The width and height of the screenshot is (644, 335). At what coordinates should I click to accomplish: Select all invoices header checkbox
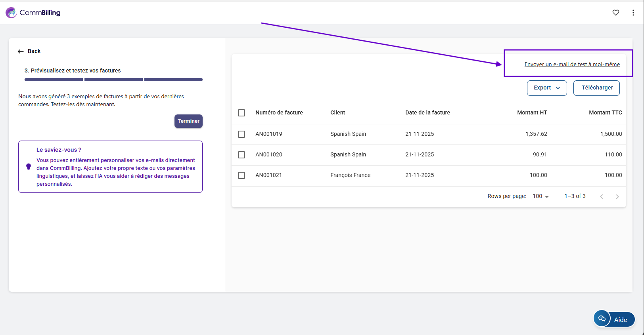[x=241, y=113]
